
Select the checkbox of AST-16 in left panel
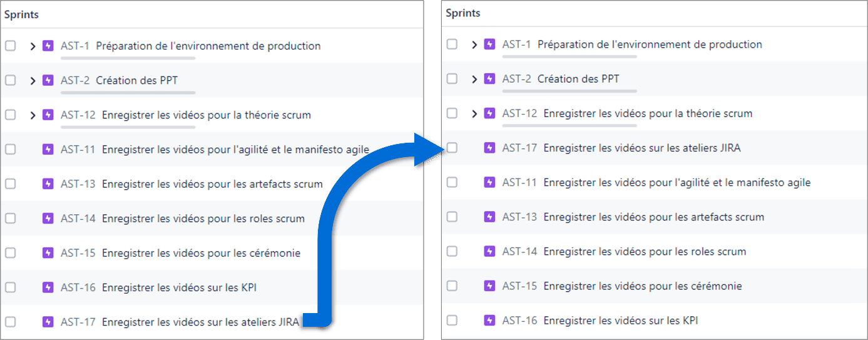coord(10,287)
